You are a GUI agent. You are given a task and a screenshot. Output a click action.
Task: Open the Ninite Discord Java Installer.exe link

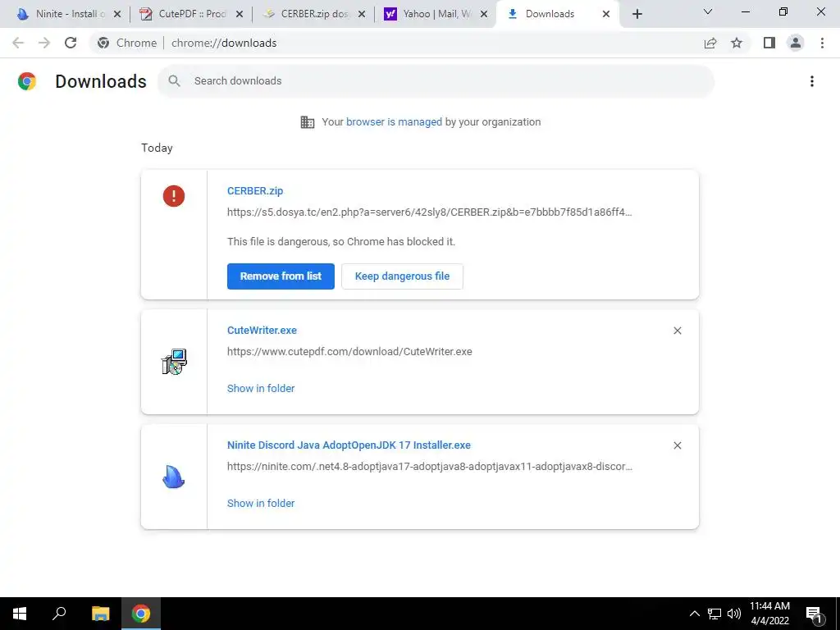(349, 445)
